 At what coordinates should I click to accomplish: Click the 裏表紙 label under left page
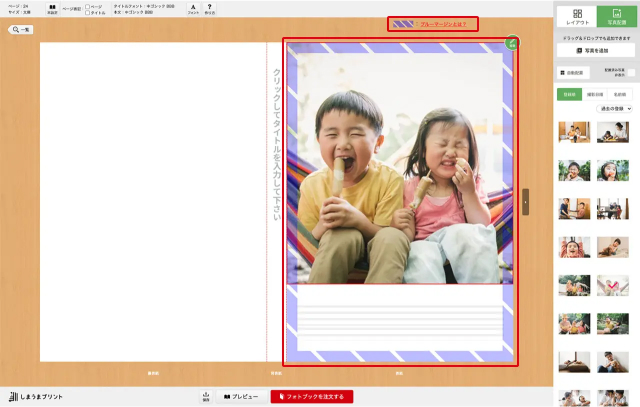coord(153,373)
